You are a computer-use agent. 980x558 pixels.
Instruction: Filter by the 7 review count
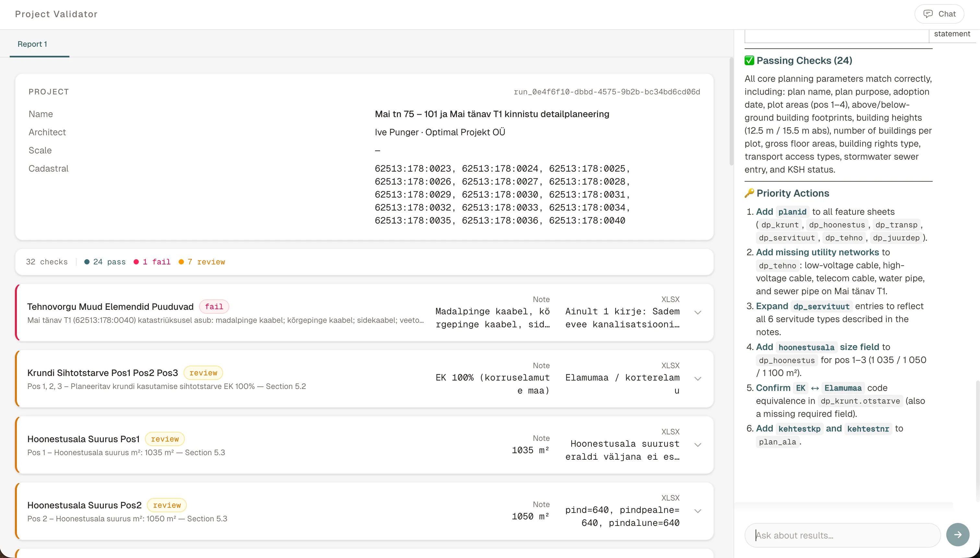(x=202, y=262)
